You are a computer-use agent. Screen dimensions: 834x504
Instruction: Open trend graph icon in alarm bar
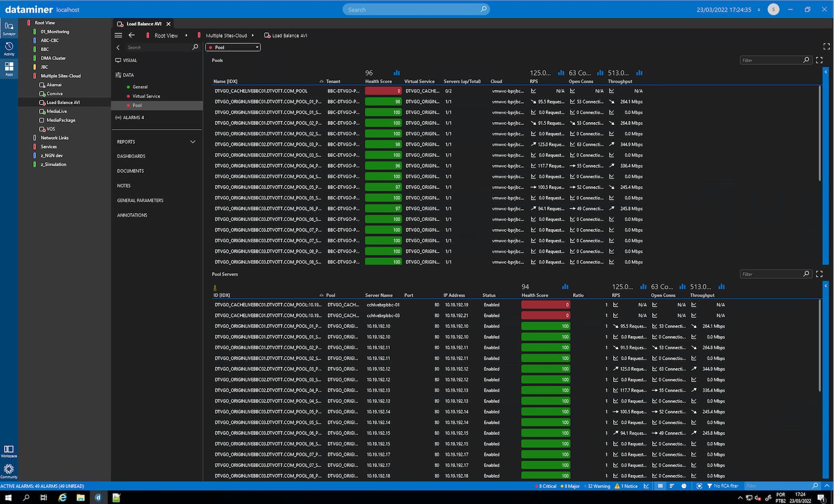tap(646, 486)
